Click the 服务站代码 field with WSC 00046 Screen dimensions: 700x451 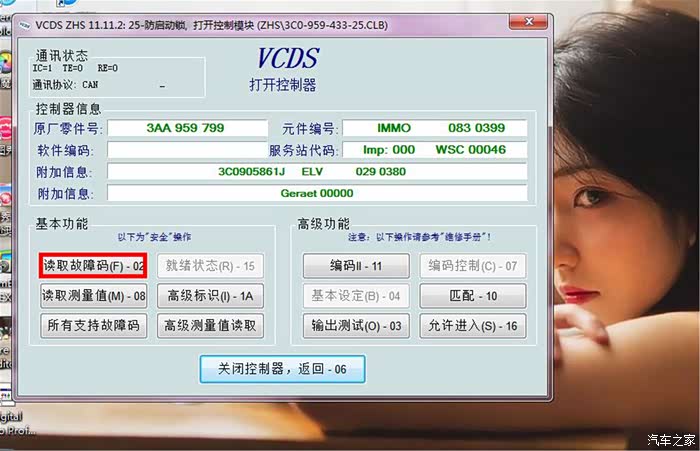pos(434,150)
